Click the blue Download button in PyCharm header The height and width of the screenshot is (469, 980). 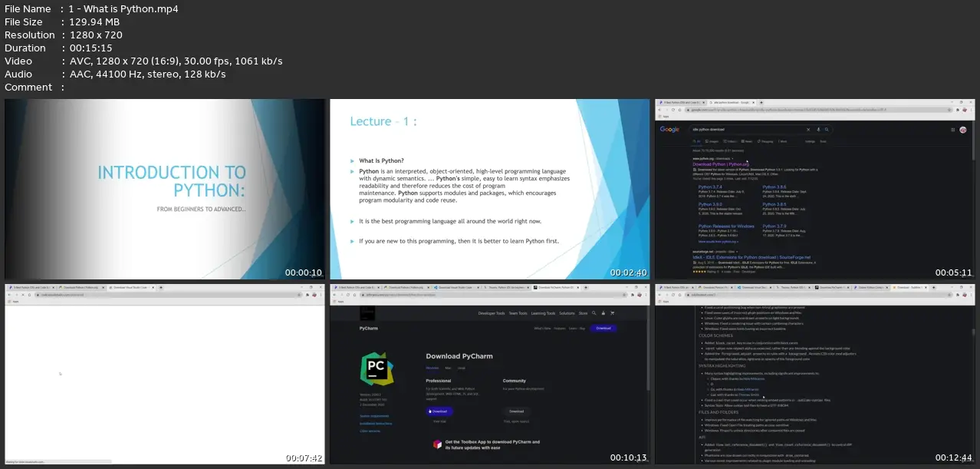pyautogui.click(x=603, y=329)
